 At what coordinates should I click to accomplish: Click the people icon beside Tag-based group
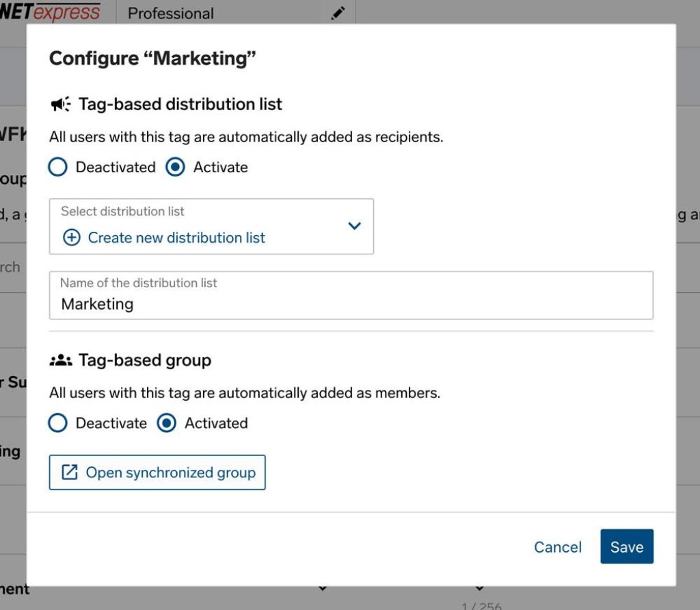point(61,360)
